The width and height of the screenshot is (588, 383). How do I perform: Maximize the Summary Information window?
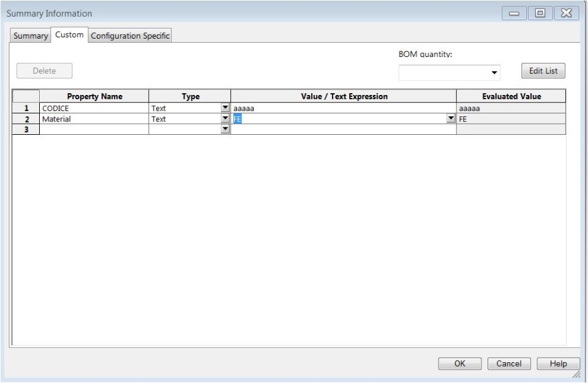pyautogui.click(x=540, y=13)
